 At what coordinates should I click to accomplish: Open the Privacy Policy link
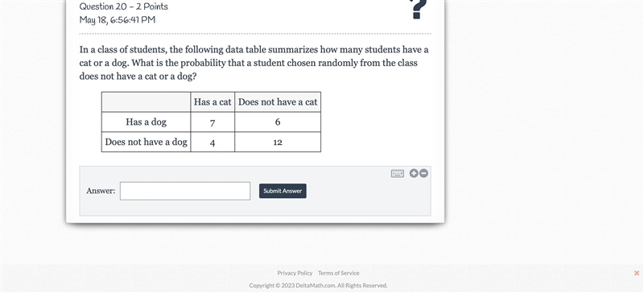click(x=295, y=273)
